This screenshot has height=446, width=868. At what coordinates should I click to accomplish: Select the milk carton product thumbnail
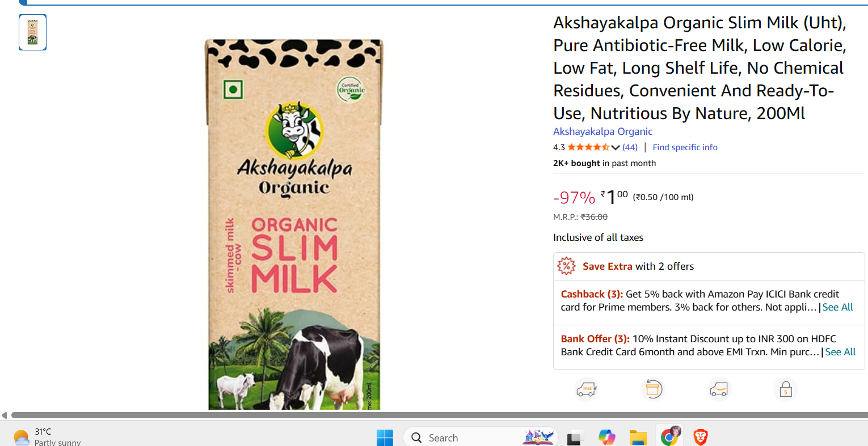[x=33, y=32]
